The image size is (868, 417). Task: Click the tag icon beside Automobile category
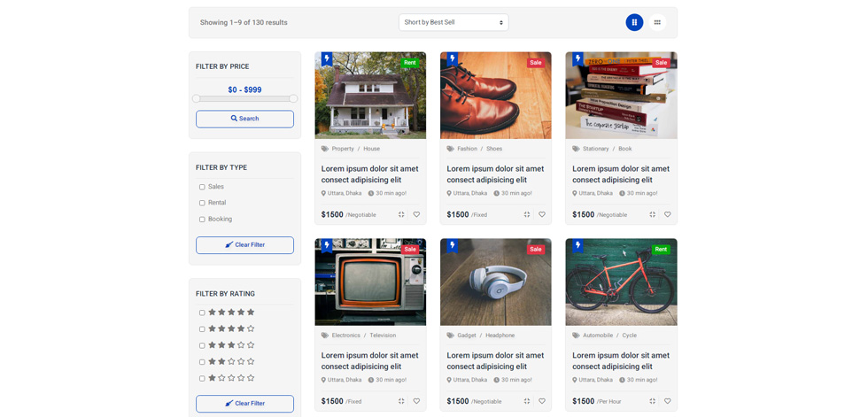point(577,336)
